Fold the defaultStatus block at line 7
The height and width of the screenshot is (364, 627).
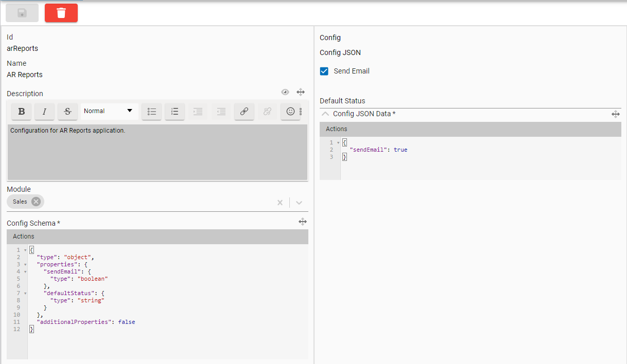(x=25, y=294)
